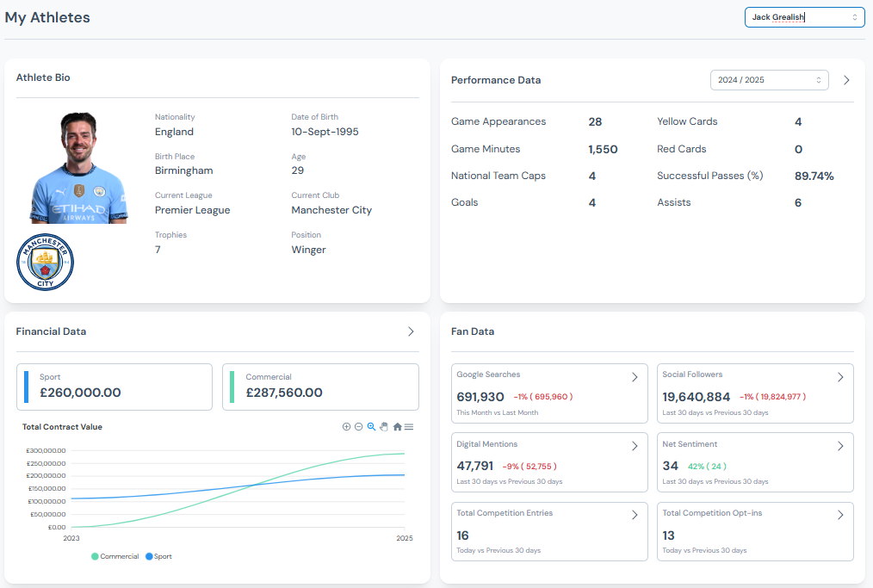Click the My Athletes page title
The width and height of the screenshot is (873, 588).
click(x=47, y=17)
